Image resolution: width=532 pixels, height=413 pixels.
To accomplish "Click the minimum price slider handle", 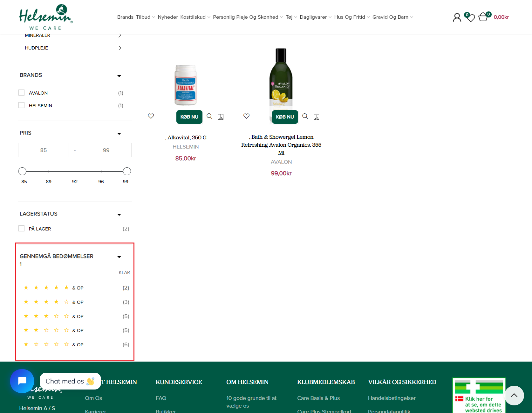I will point(22,171).
